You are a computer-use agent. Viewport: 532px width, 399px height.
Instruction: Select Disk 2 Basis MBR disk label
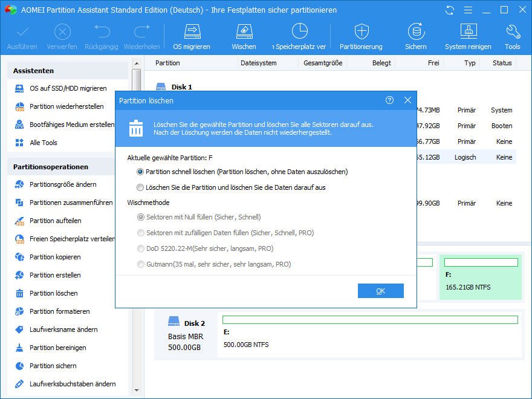186,334
